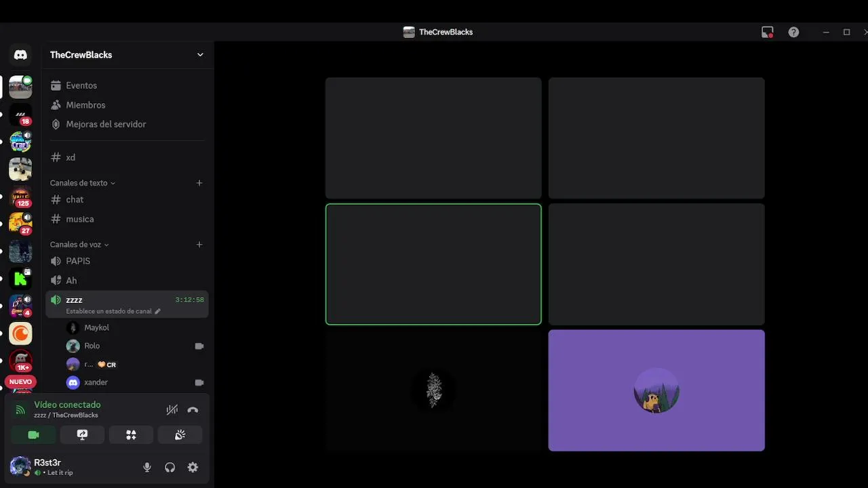Open connection info via green signal icon
This screenshot has width=868, height=488.
tap(20, 409)
